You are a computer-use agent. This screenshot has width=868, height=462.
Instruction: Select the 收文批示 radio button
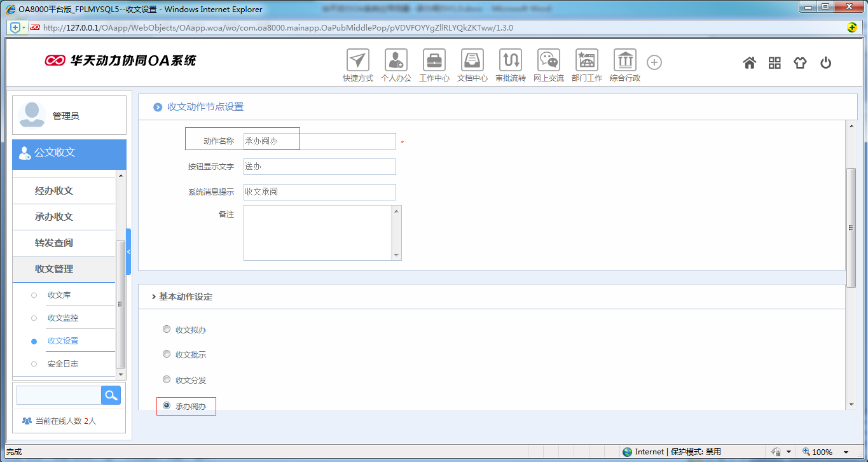[167, 354]
